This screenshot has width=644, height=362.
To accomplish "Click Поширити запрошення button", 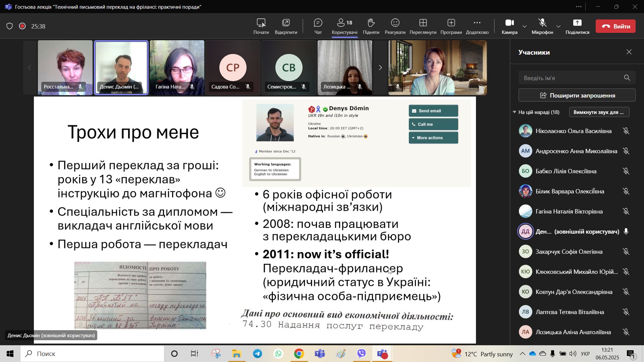I will [577, 96].
